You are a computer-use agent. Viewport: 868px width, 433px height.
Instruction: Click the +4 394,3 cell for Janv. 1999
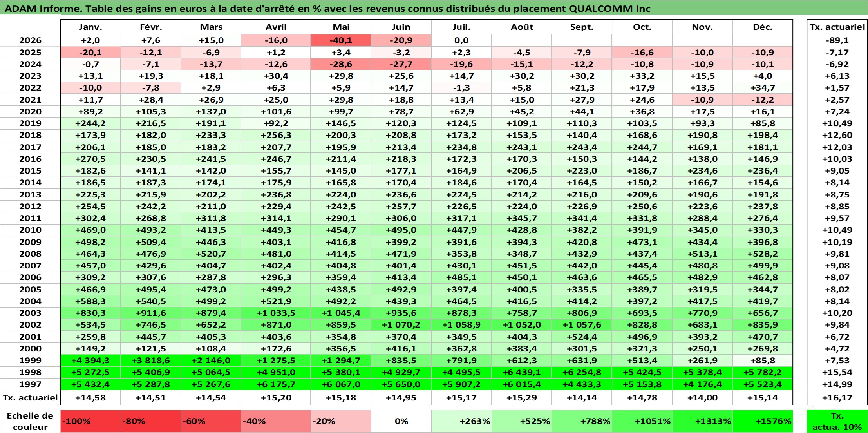[90, 361]
